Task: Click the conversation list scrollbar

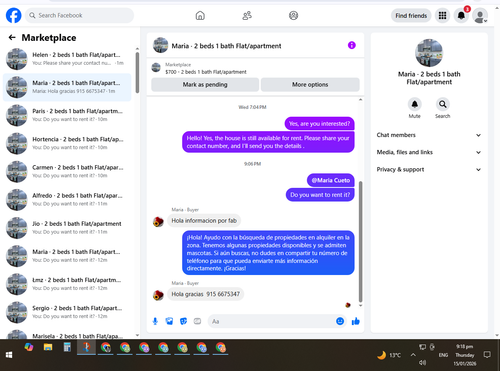Action: 137,73
